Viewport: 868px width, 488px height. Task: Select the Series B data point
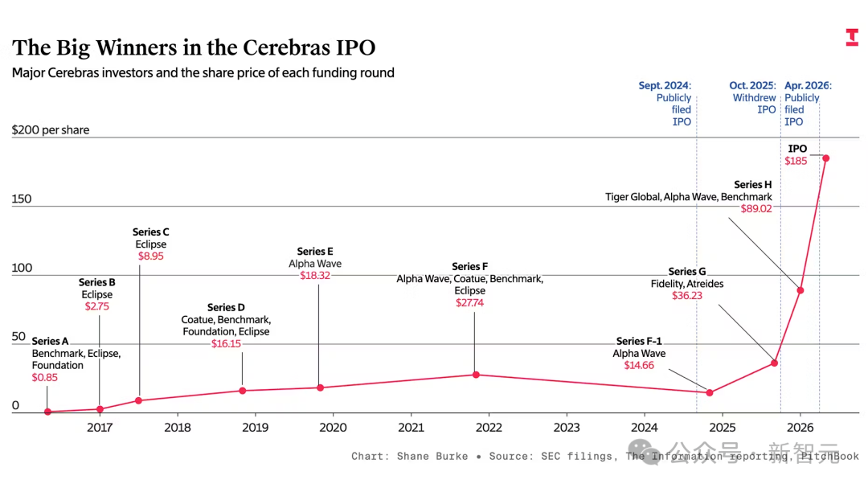[100, 409]
